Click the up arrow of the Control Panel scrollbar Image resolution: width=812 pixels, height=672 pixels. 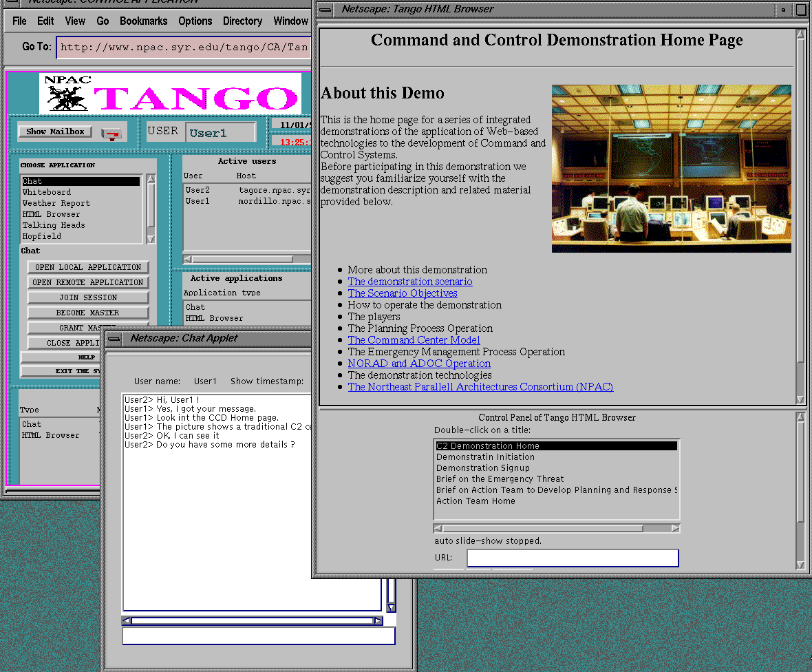click(x=800, y=417)
